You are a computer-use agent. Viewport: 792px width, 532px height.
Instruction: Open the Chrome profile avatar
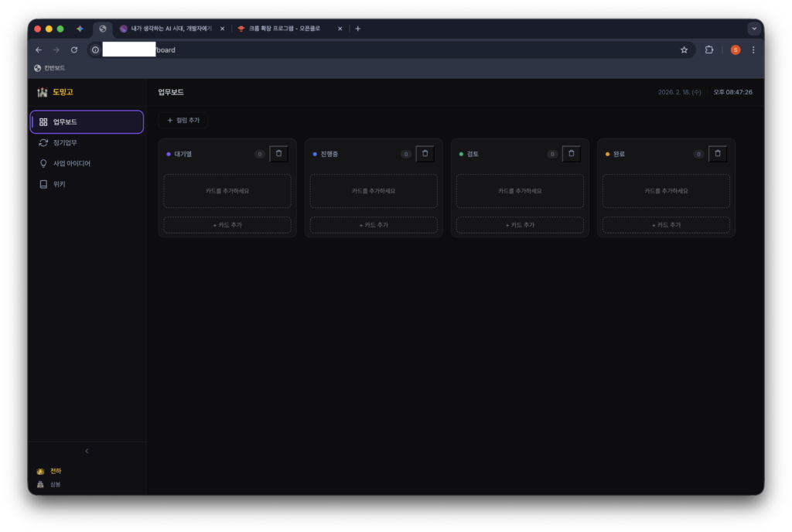tap(735, 50)
